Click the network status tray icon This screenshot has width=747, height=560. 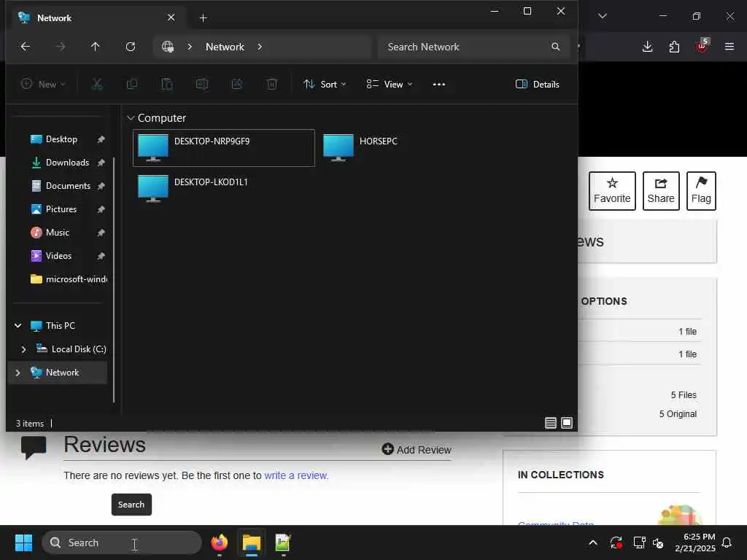pyautogui.click(x=639, y=542)
